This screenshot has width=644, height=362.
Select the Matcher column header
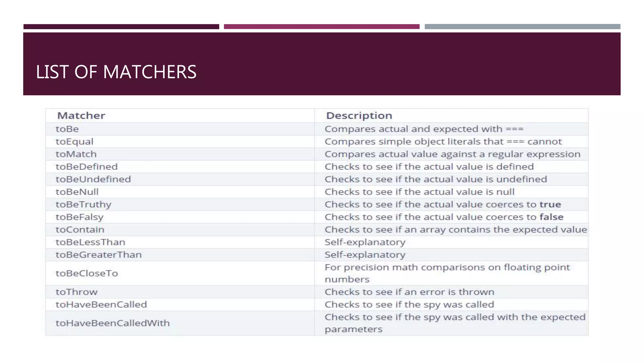tap(81, 116)
